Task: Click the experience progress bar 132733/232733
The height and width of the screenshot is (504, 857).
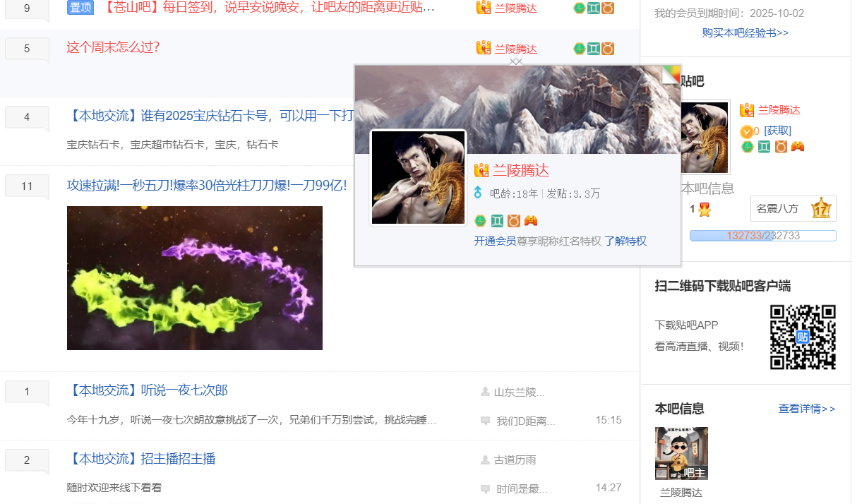Action: [x=762, y=236]
